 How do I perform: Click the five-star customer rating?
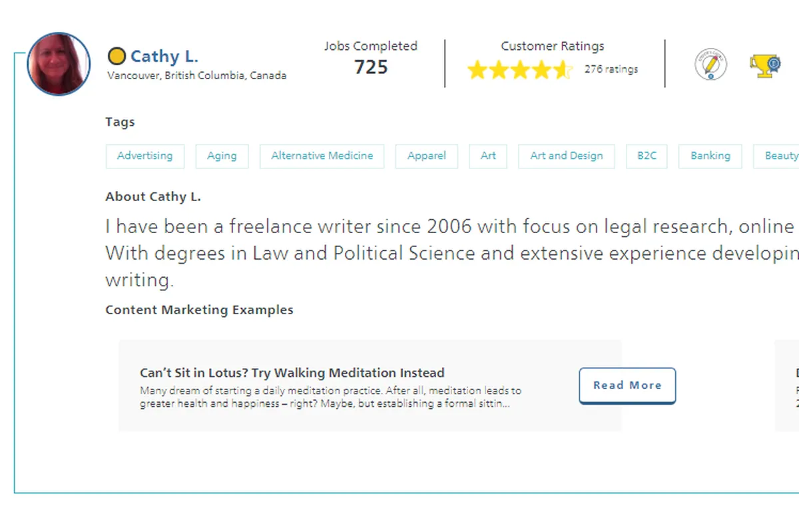[519, 69]
